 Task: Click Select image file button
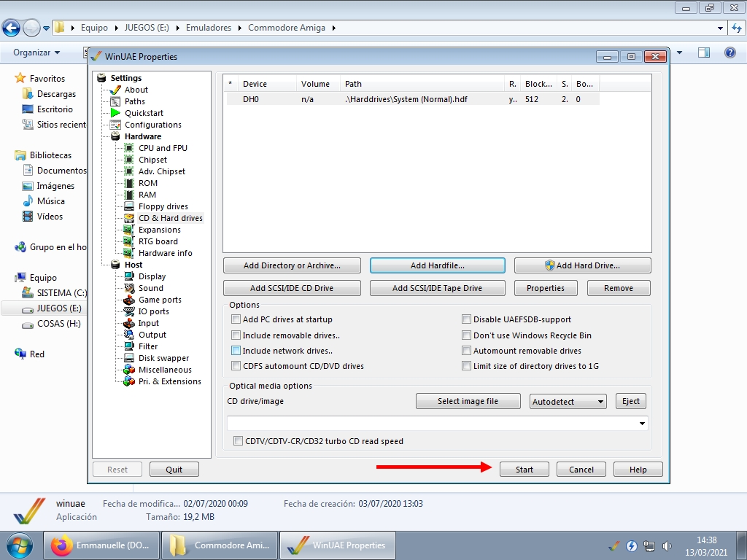(x=468, y=402)
